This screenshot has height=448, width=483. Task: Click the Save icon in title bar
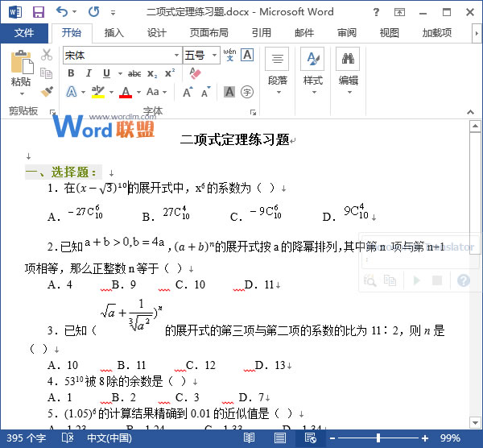(39, 12)
